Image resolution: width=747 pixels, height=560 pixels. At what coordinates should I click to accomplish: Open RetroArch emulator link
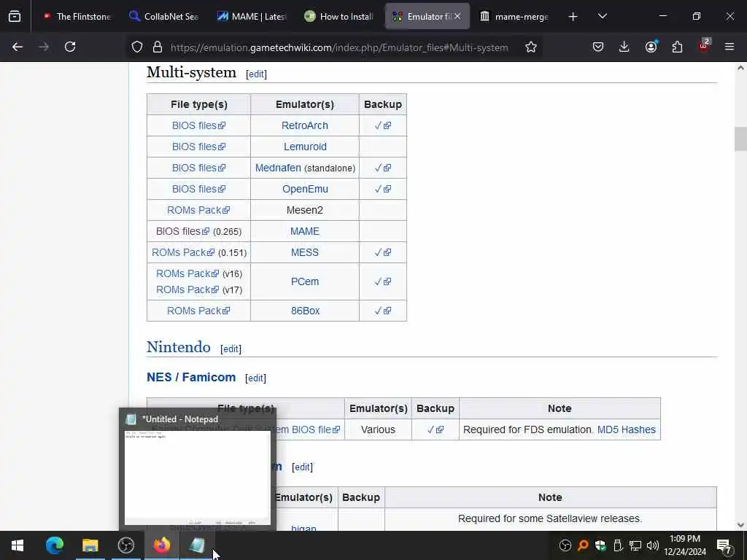[304, 125]
